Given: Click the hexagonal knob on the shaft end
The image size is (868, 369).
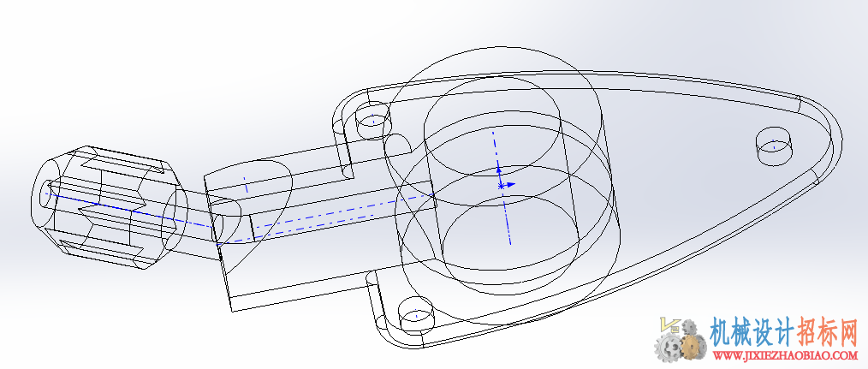Looking at the screenshot, I should click(109, 208).
